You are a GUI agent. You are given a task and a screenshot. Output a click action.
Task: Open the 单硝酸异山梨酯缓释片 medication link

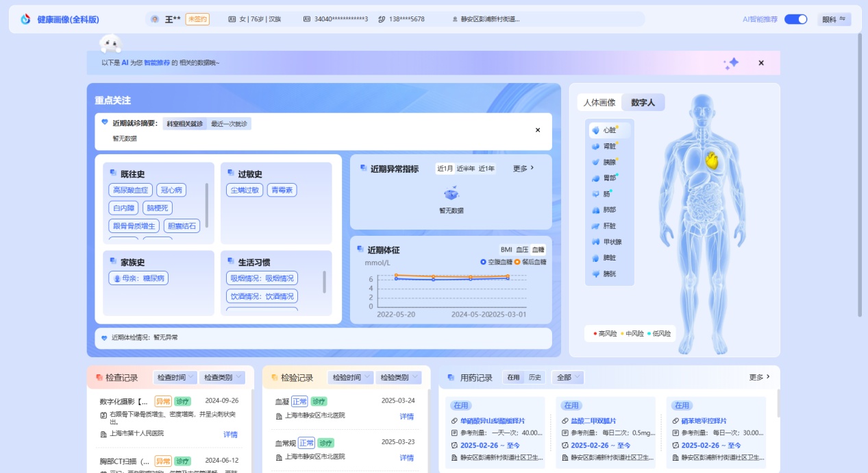493,421
